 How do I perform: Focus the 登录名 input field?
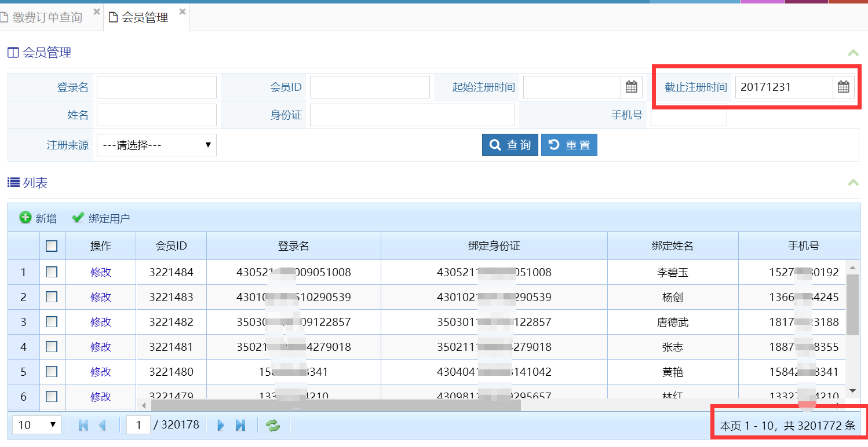(x=156, y=87)
